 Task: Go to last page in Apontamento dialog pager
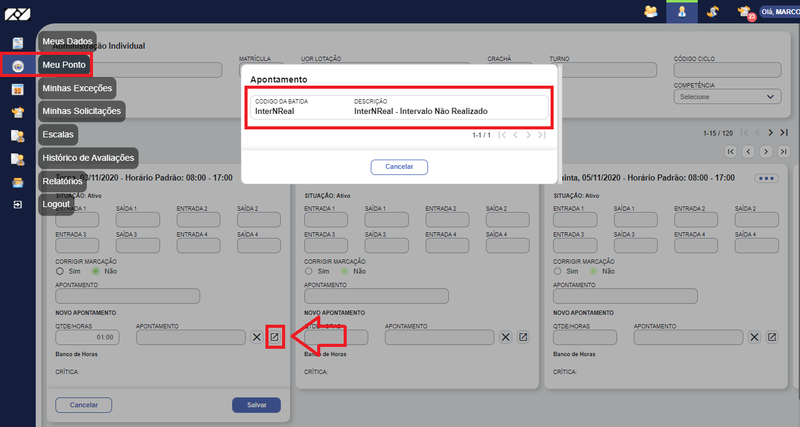(x=542, y=135)
